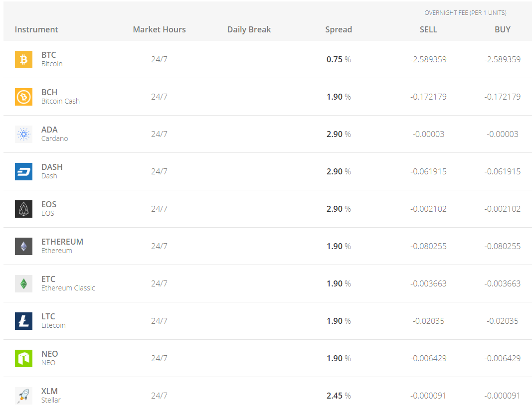Screen dimensions: 532x412
Task: Select the Stellar rocket icon
Action: pos(24,396)
